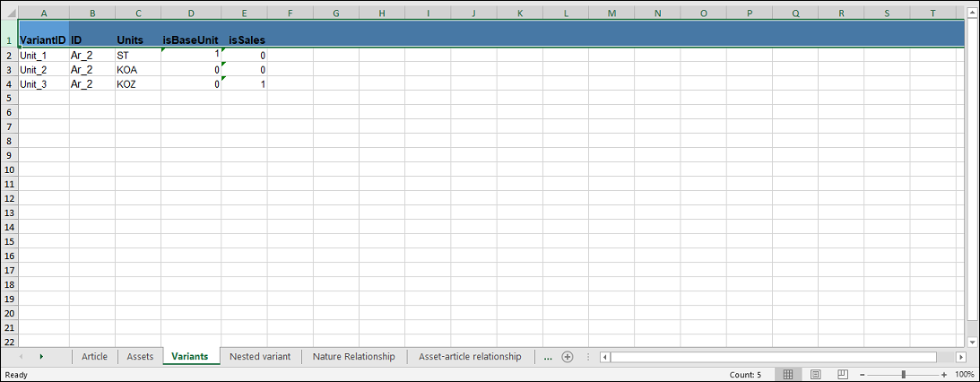980x382 pixels.
Task: Switch to Page Break Preview icon
Action: coord(843,375)
